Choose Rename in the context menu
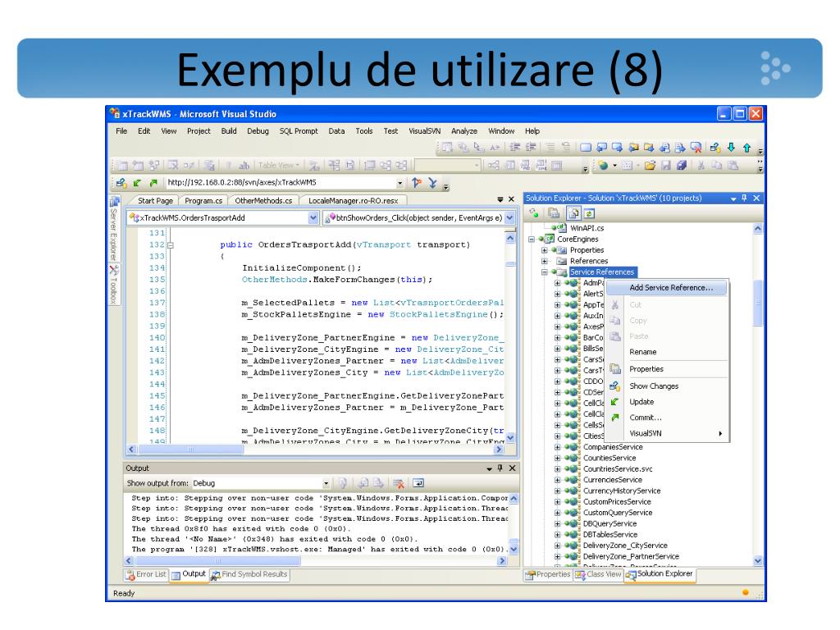The width and height of the screenshot is (840, 630). pyautogui.click(x=667, y=352)
